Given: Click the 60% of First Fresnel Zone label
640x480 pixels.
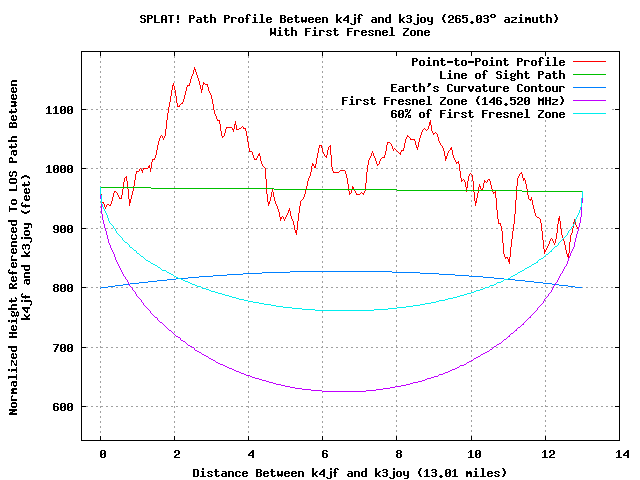Looking at the screenshot, I should (478, 114).
